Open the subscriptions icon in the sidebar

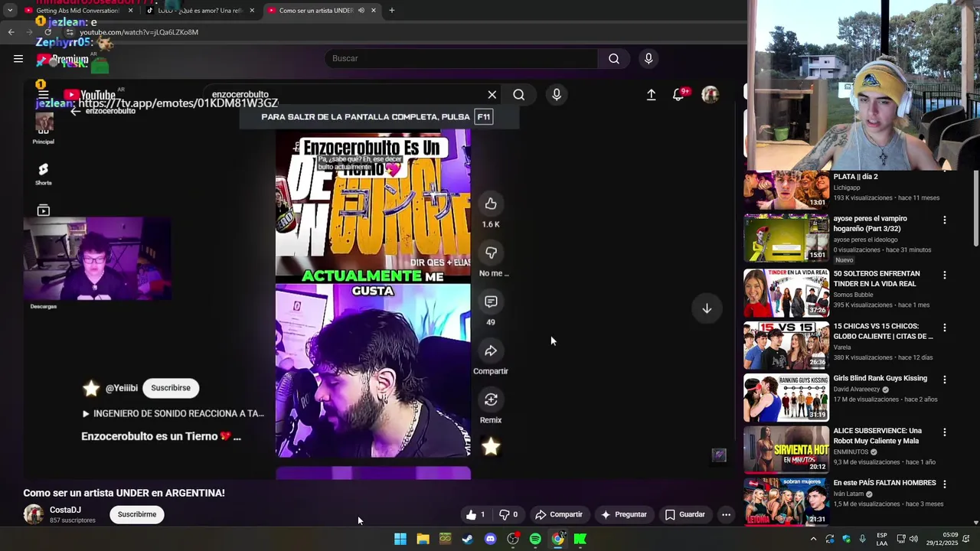coord(44,210)
